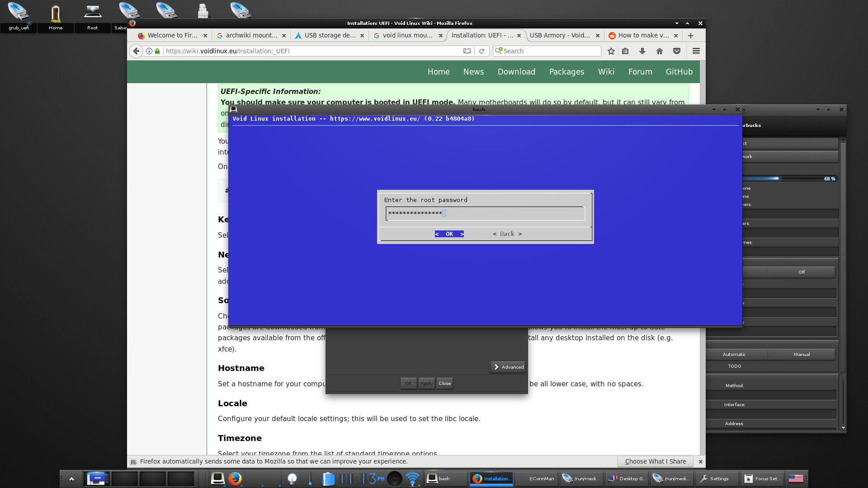The height and width of the screenshot is (488, 868).
Task: Open Forum in Void wiki navigation
Action: pos(640,72)
